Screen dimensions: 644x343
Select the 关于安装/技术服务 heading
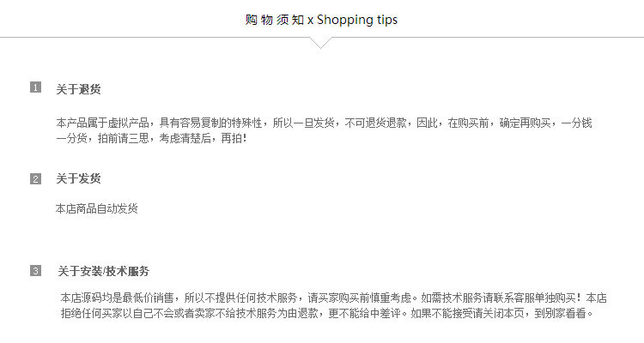point(104,271)
